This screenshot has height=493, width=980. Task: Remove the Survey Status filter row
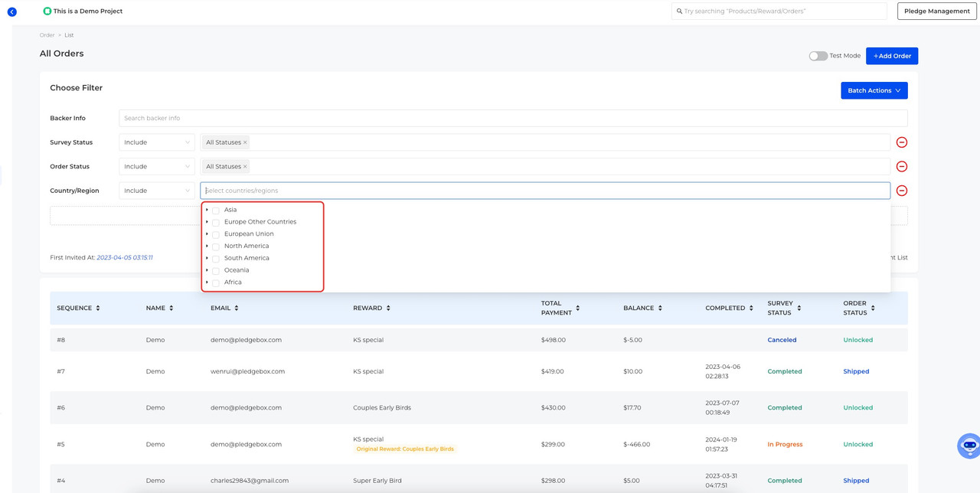click(x=902, y=142)
